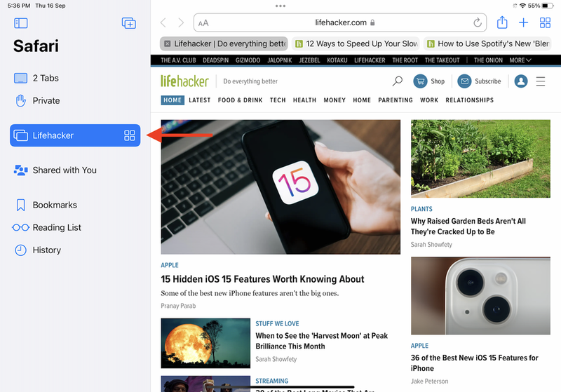Open the Stuff We Love category

(x=277, y=324)
